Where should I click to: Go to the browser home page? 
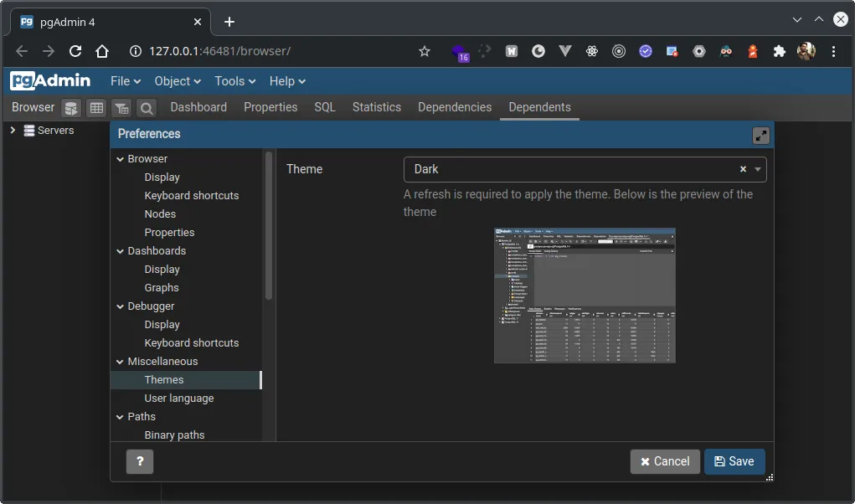pos(102,51)
